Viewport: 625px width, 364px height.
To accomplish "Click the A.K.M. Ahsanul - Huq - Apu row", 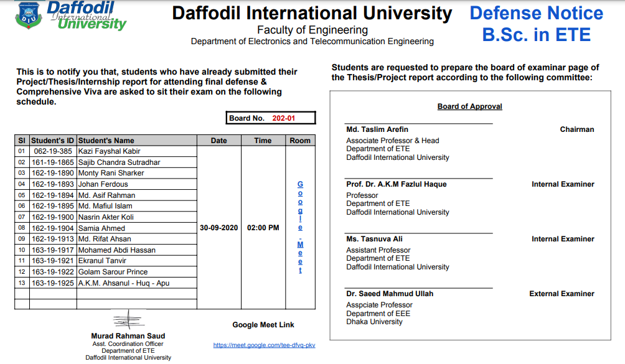I will point(123,283).
